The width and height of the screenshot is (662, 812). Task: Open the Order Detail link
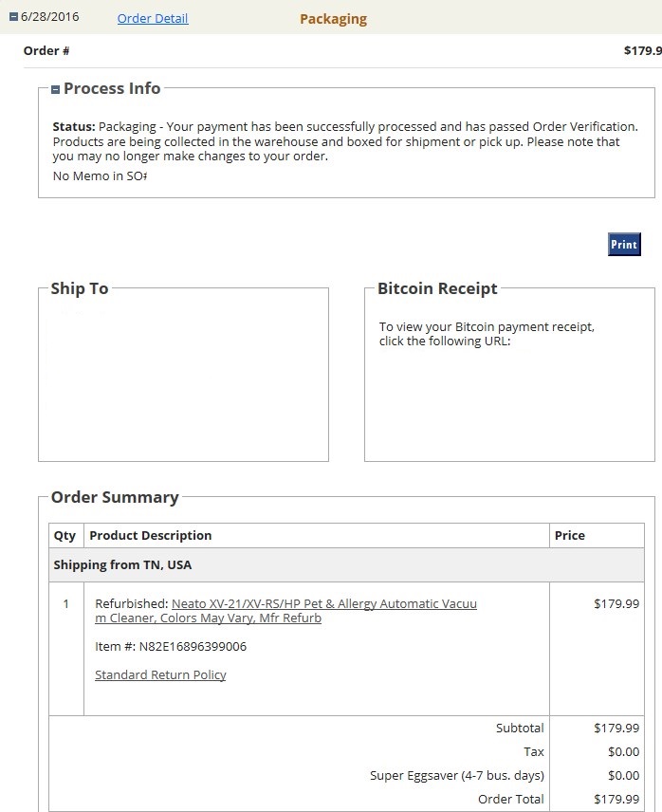[153, 19]
